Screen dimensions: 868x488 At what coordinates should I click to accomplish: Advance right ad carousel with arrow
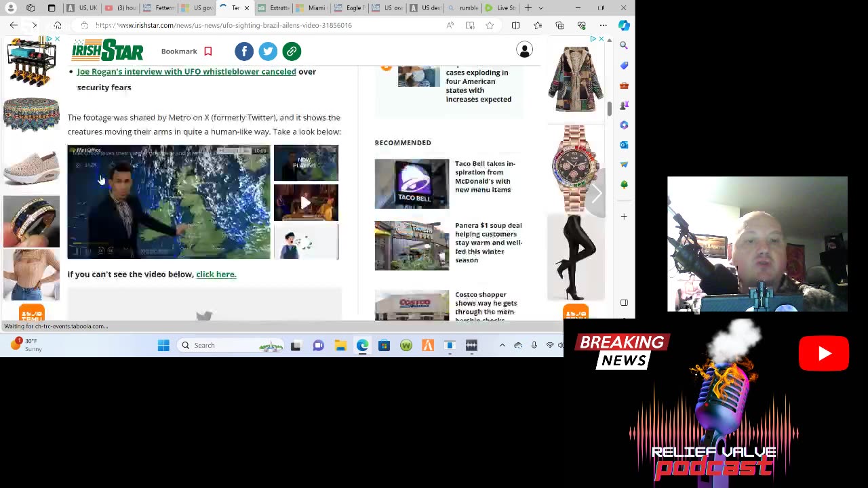pyautogui.click(x=596, y=194)
